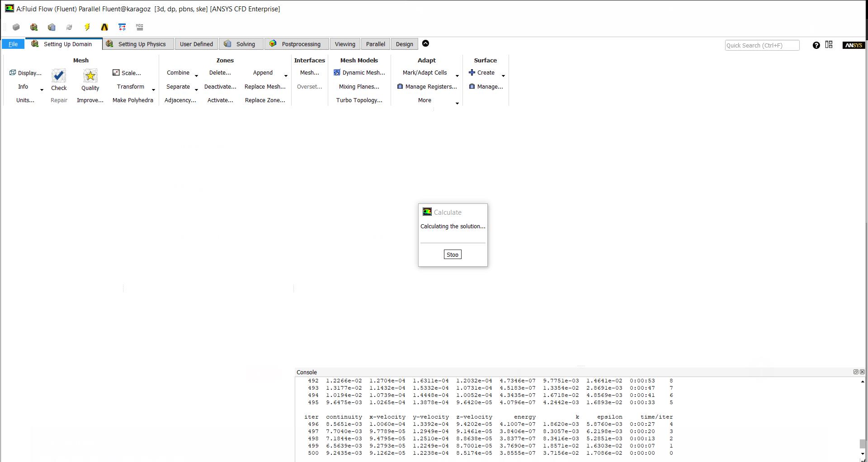
Task: Switch to the Setting Up Physics tab
Action: pos(138,44)
